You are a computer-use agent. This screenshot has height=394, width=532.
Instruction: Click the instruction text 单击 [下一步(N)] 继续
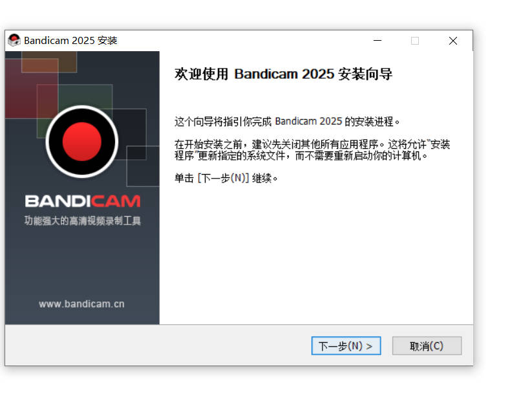coord(226,178)
